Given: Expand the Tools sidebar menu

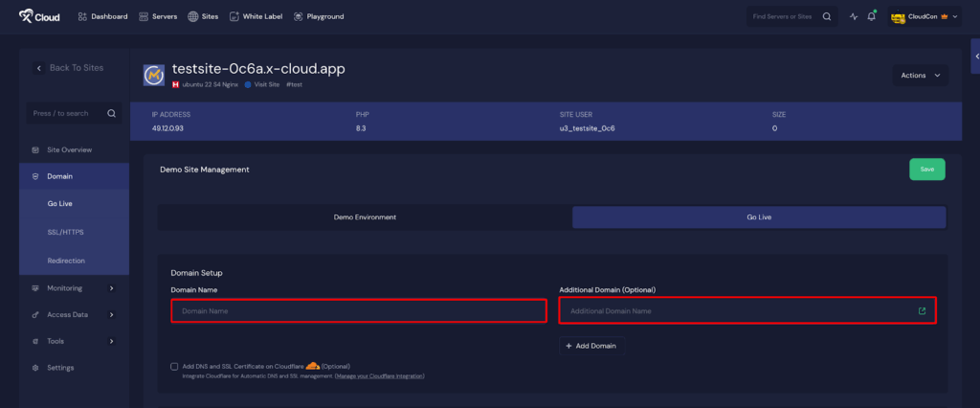Looking at the screenshot, I should 74,341.
